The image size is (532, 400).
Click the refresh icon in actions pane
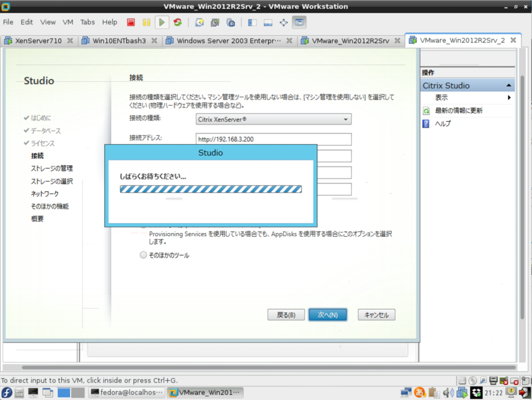pos(427,111)
